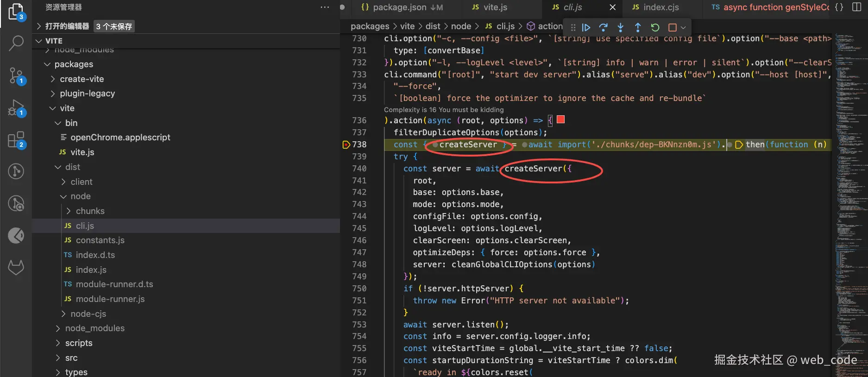The height and width of the screenshot is (377, 868).
Task: Open the Search view in activity bar
Action: pyautogui.click(x=16, y=43)
